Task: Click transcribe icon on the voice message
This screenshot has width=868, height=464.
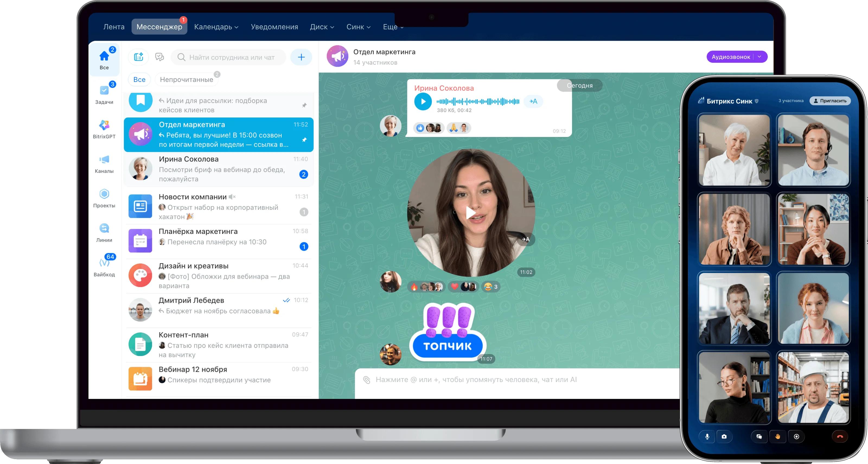Action: pos(533,101)
